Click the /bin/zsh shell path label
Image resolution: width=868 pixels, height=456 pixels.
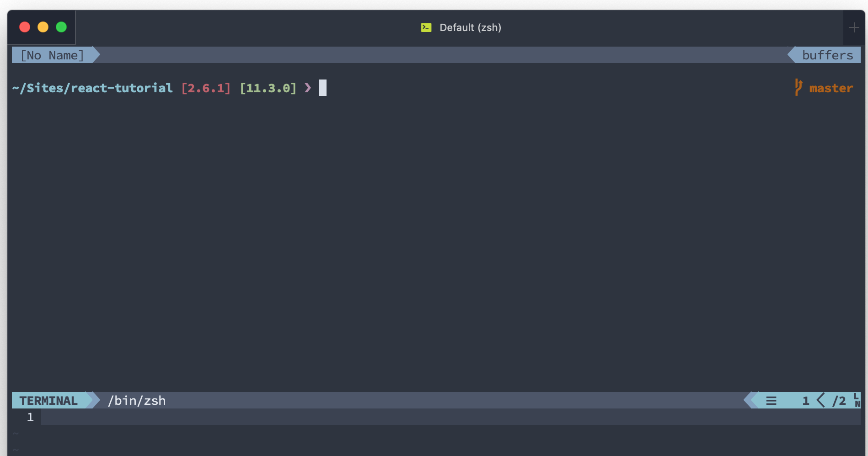[x=136, y=400]
